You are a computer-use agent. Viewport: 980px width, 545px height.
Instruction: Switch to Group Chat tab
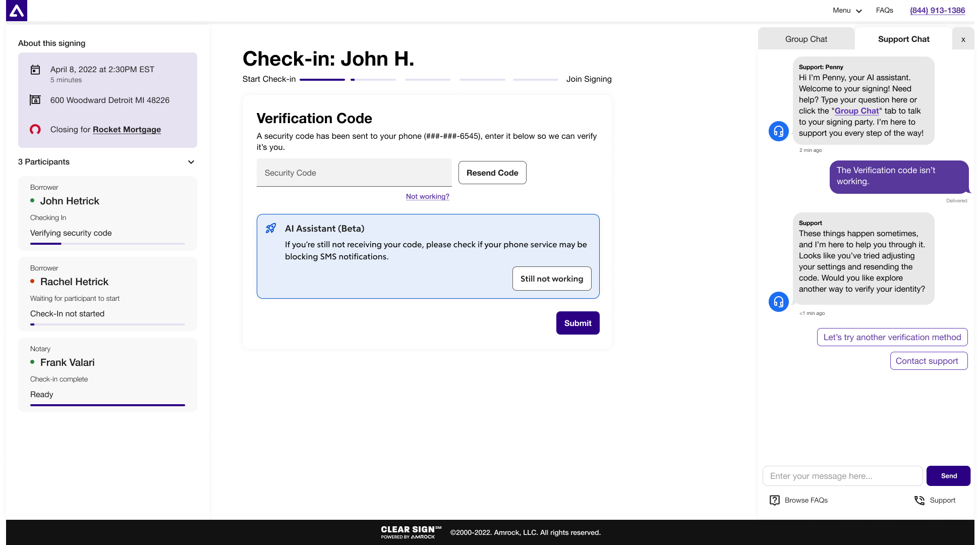click(x=805, y=39)
